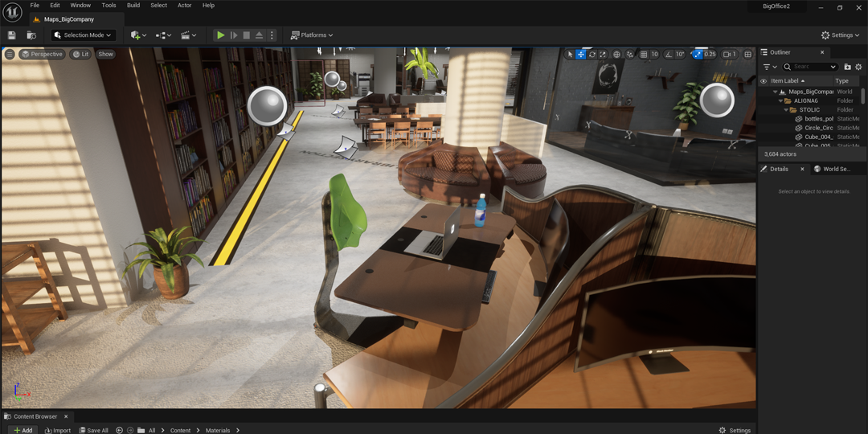Click the Outliner new folder icon
Viewport: 868px width, 434px height.
(x=847, y=67)
